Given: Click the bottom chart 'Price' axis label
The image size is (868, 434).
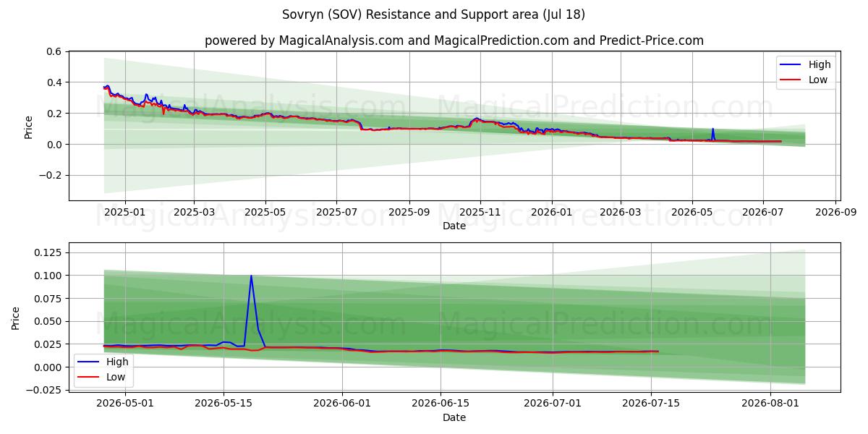Looking at the screenshot, I should pyautogui.click(x=16, y=318).
